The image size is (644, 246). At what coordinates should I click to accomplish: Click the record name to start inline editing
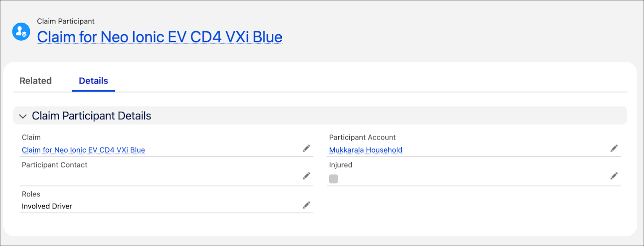[159, 37]
